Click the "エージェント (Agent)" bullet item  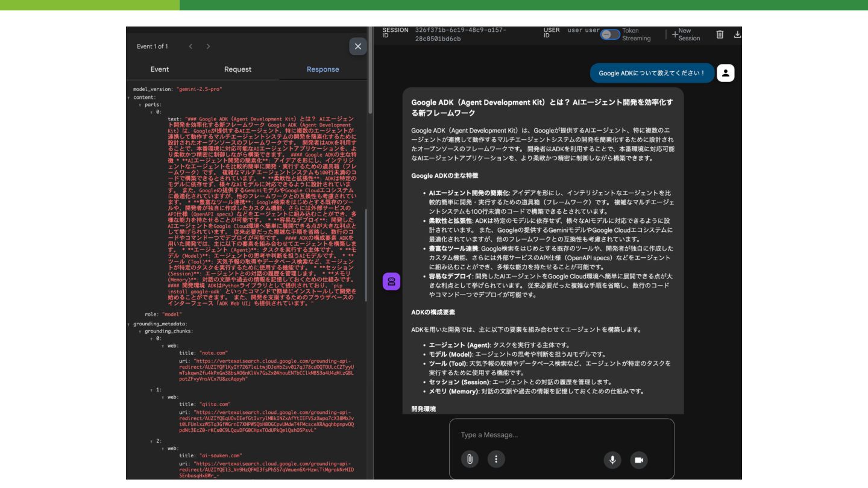coord(500,345)
